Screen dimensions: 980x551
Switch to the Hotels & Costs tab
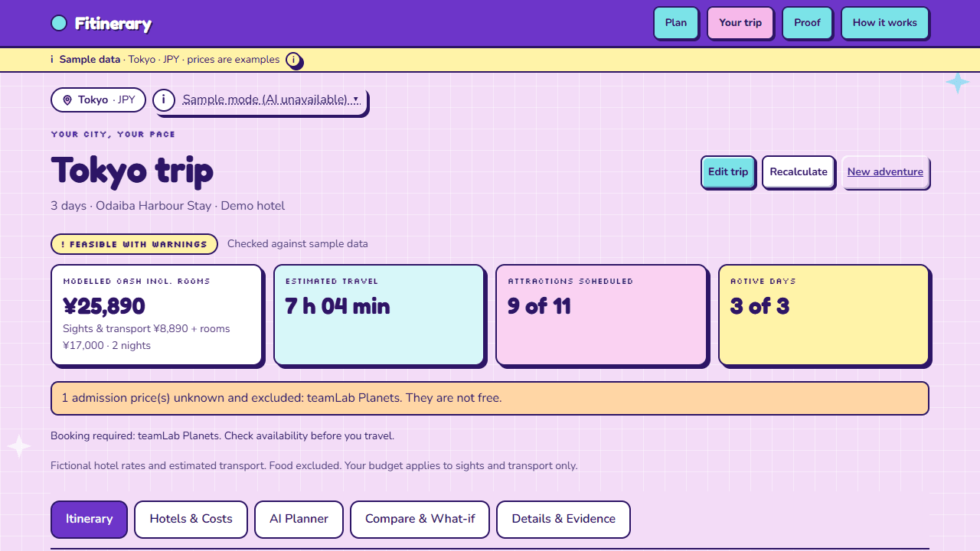191,520
